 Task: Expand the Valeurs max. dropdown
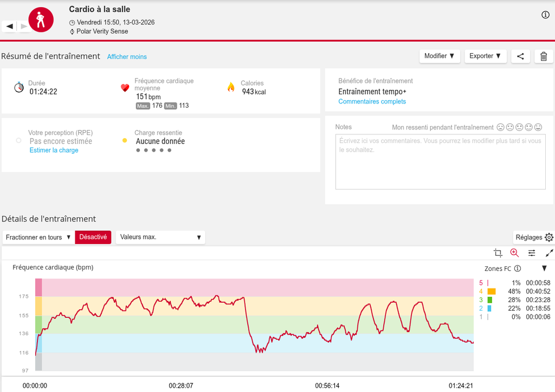tap(160, 237)
